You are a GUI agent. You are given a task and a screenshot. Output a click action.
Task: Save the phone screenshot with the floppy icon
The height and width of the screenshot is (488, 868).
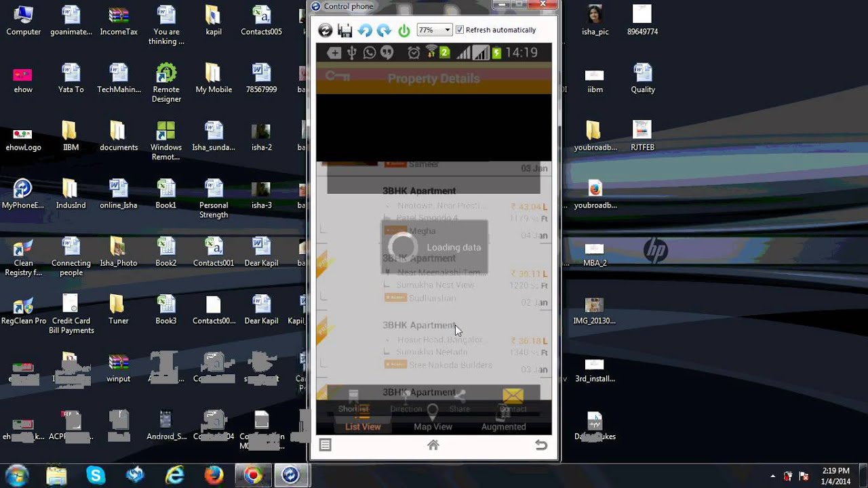coord(345,30)
